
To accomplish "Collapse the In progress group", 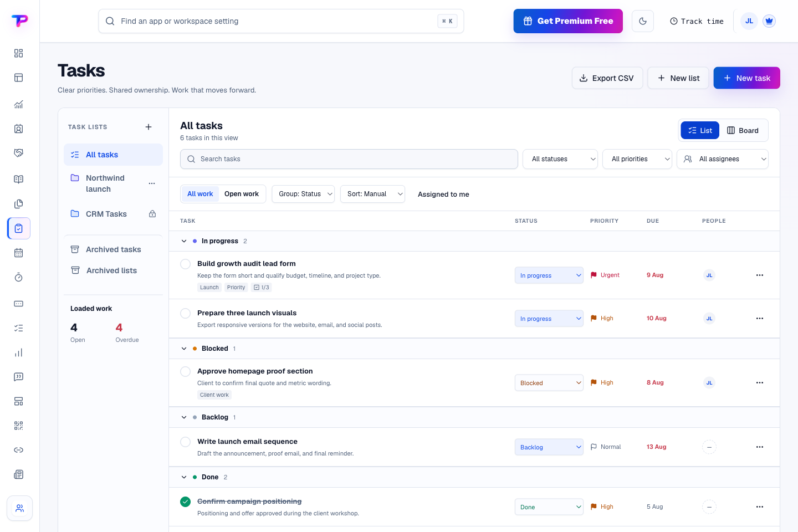I will click(184, 241).
